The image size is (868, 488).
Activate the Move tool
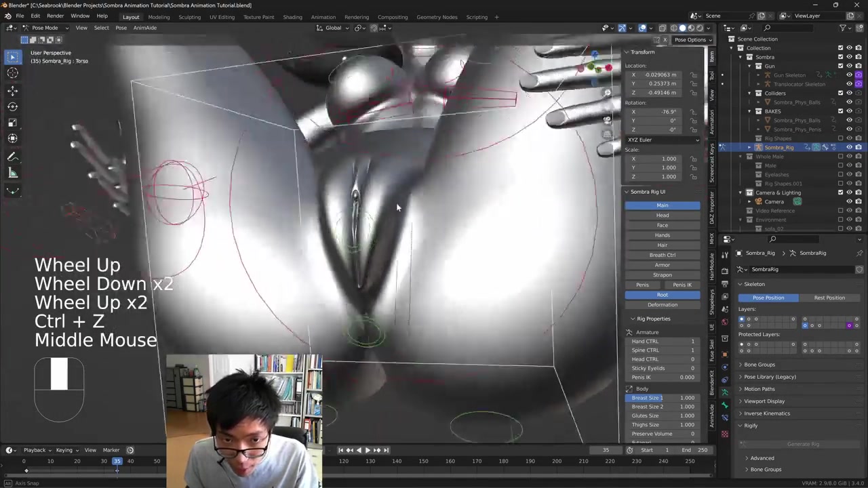tap(12, 90)
